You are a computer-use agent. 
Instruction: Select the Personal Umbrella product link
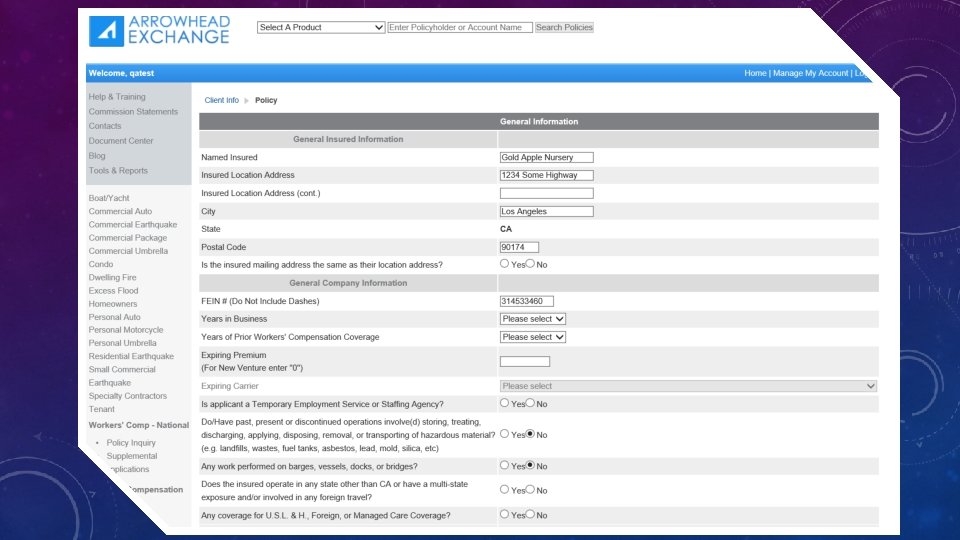(x=122, y=343)
